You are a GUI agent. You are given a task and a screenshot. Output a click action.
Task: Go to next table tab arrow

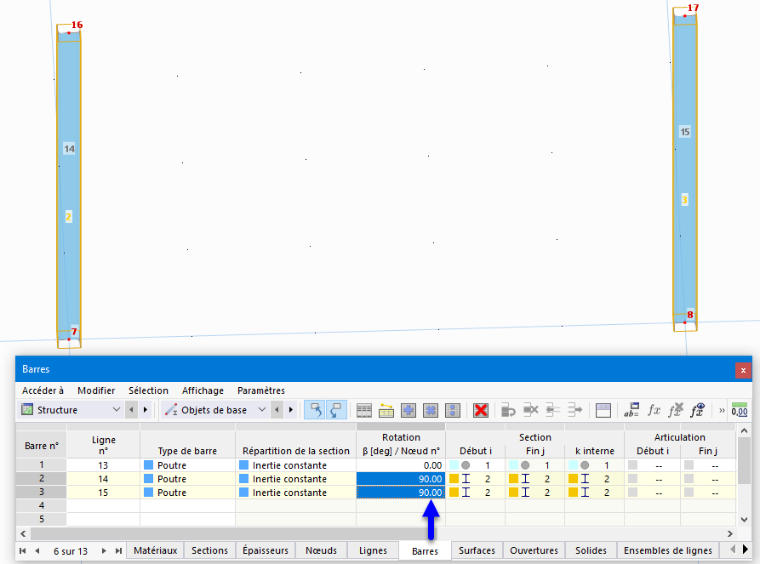[x=104, y=551]
